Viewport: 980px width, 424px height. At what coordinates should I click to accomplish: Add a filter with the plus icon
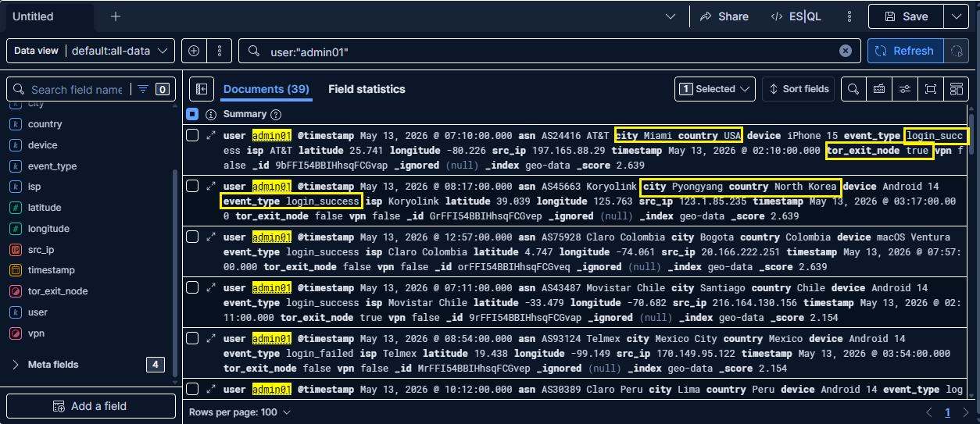[x=195, y=51]
